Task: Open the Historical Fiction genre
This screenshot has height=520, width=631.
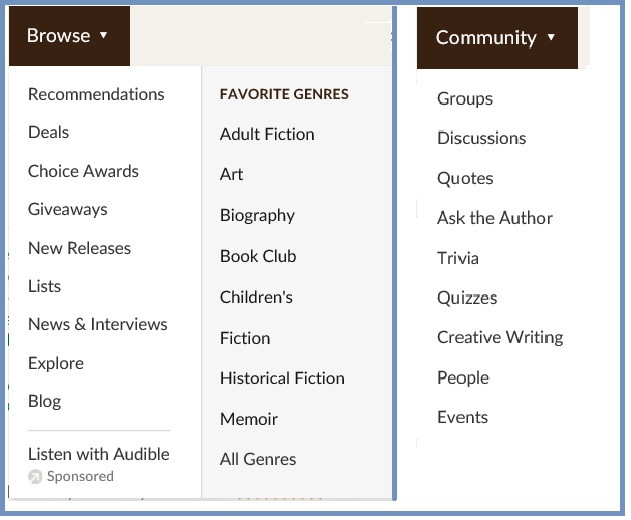Action: pos(282,378)
